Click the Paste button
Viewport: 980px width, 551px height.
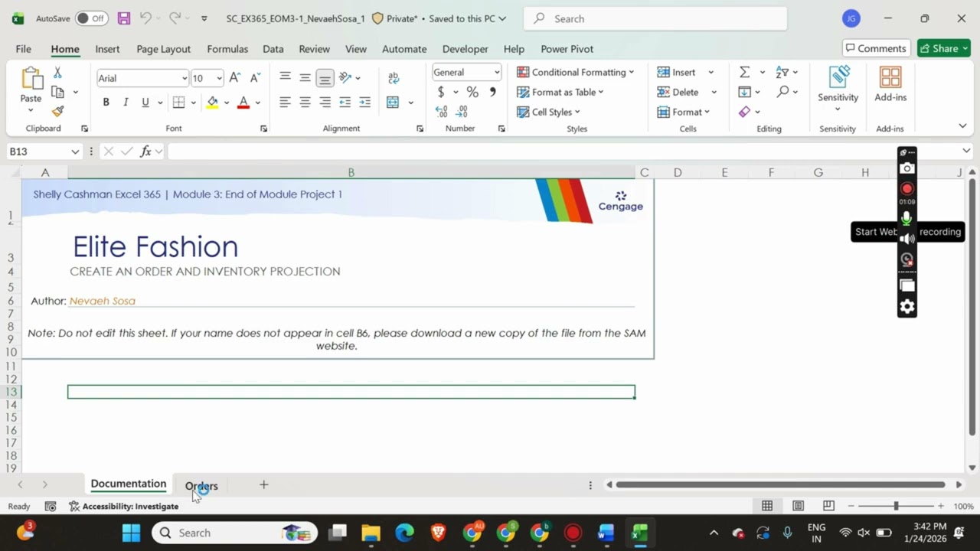click(31, 90)
